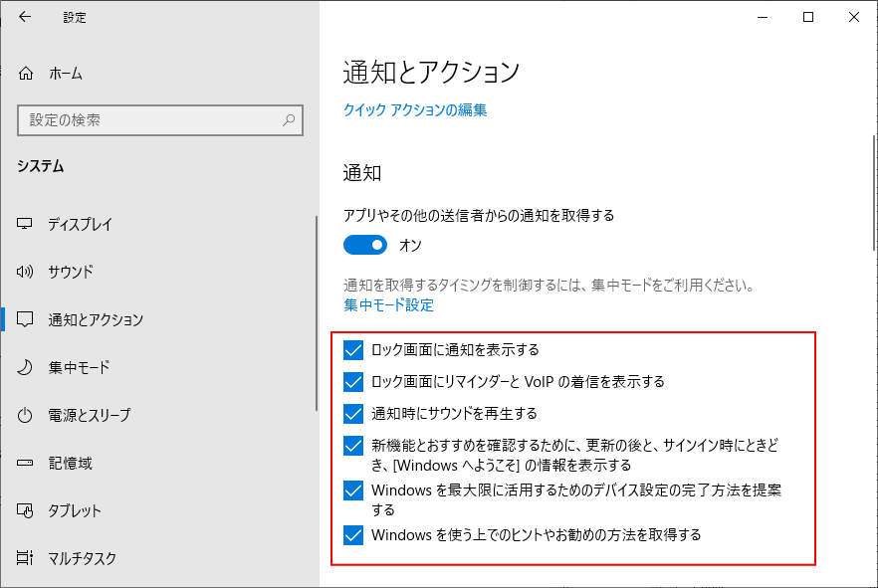Uncheck ロック画面に通知を表示する

click(353, 350)
